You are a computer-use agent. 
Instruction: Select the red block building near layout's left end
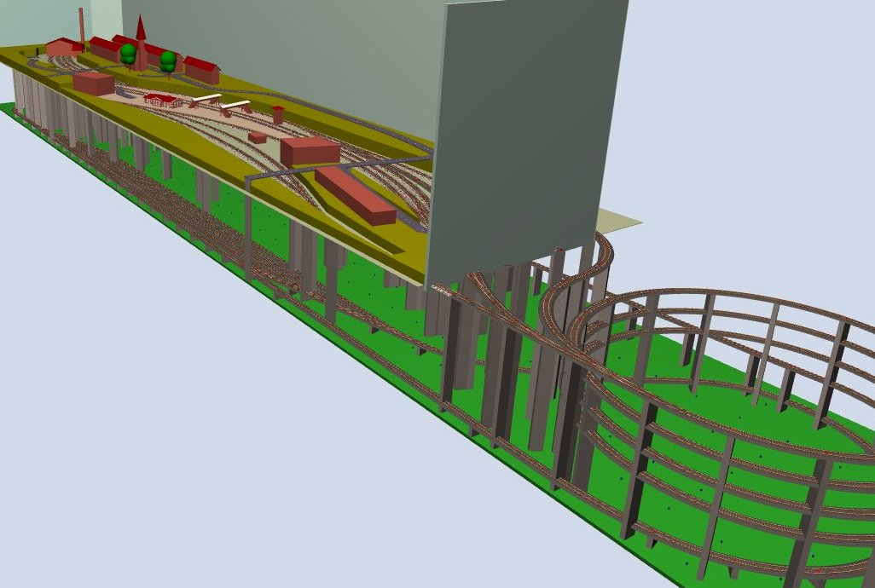(93, 83)
